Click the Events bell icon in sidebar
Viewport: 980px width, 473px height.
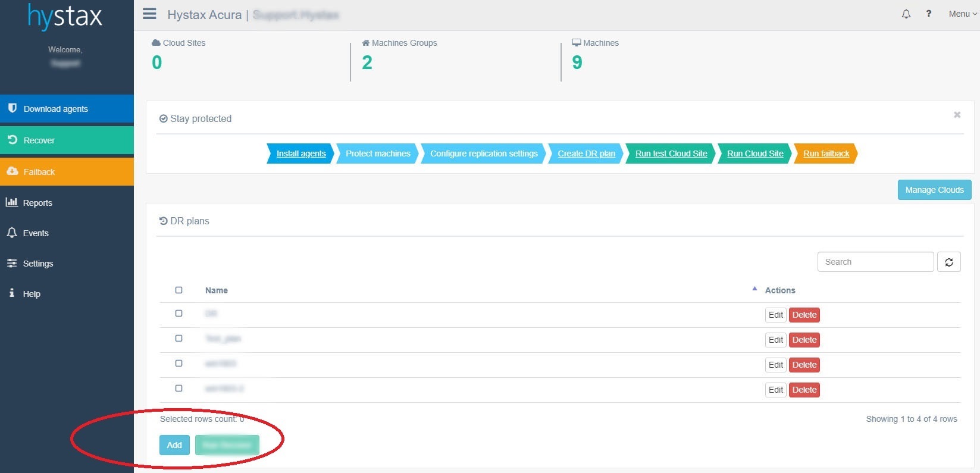pyautogui.click(x=12, y=233)
